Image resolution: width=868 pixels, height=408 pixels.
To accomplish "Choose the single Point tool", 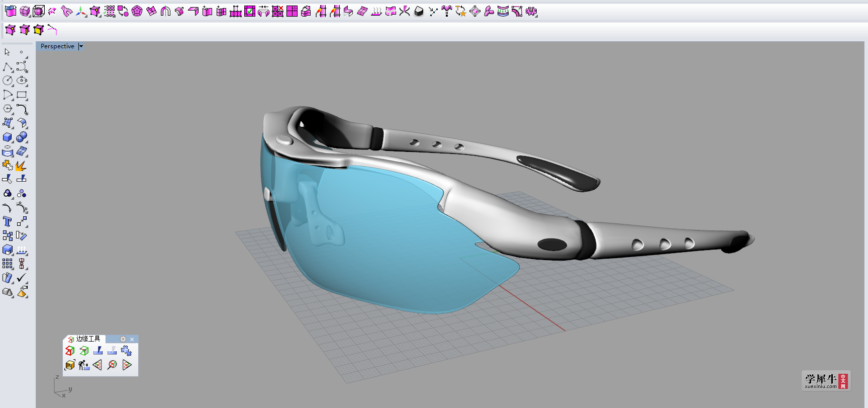I will [21, 52].
